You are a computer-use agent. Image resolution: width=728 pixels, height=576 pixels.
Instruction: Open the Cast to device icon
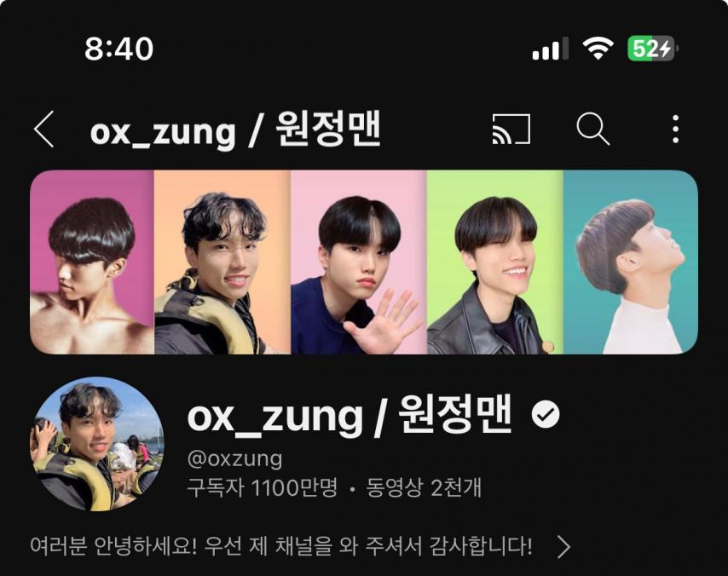point(511,129)
